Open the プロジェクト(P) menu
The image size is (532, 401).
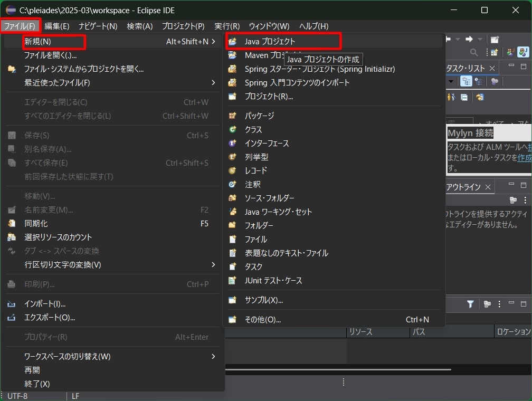coord(183,26)
